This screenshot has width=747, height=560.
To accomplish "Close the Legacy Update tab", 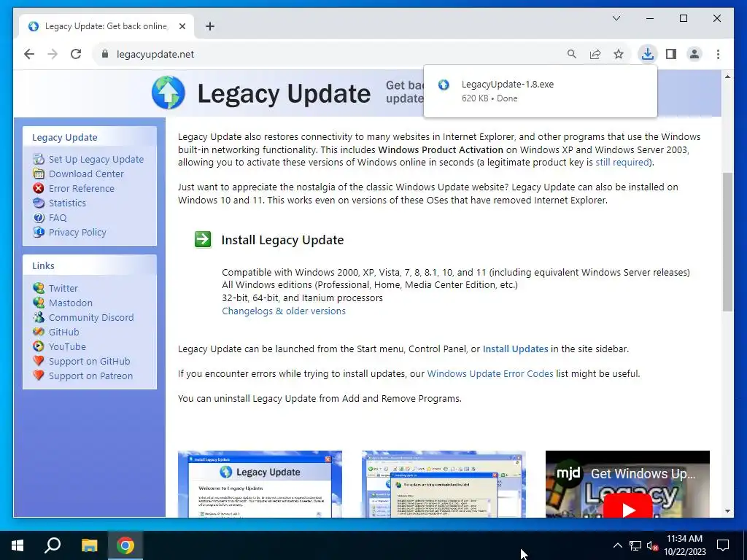I will (x=182, y=26).
